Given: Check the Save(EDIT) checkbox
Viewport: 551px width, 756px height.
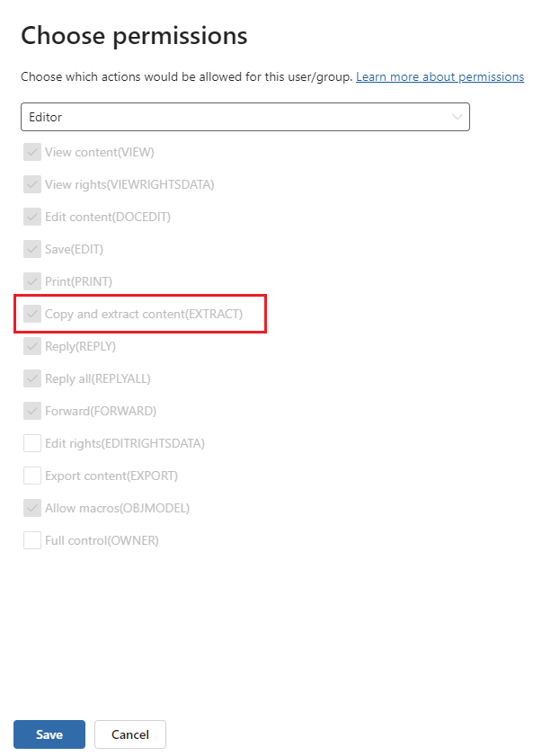Looking at the screenshot, I should coord(32,249).
